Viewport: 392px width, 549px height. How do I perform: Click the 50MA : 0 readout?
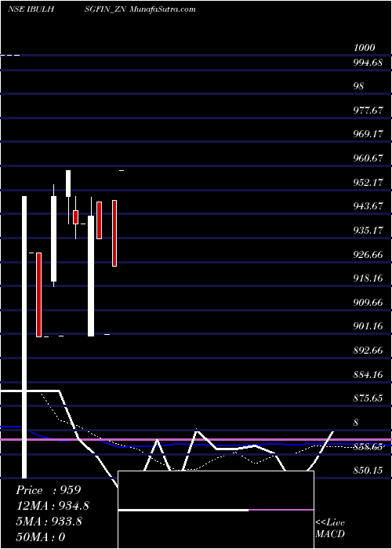pos(41,536)
